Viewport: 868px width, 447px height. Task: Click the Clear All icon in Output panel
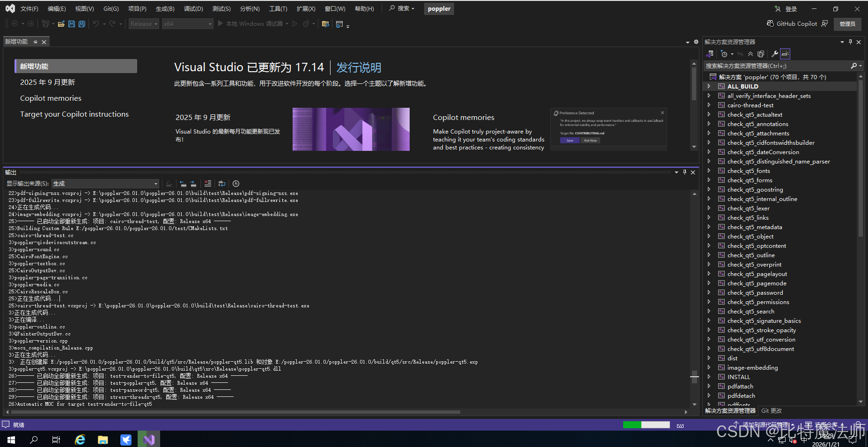click(x=208, y=184)
